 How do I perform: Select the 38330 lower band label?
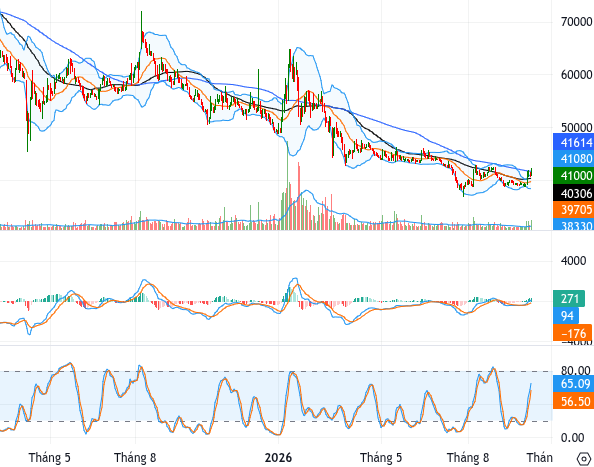(574, 224)
